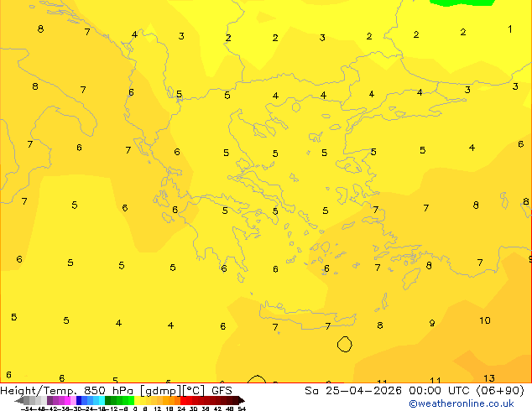Click the bright yellow swatch above legend label 0
The width and height of the screenshot is (532, 411).
[x=137, y=400]
